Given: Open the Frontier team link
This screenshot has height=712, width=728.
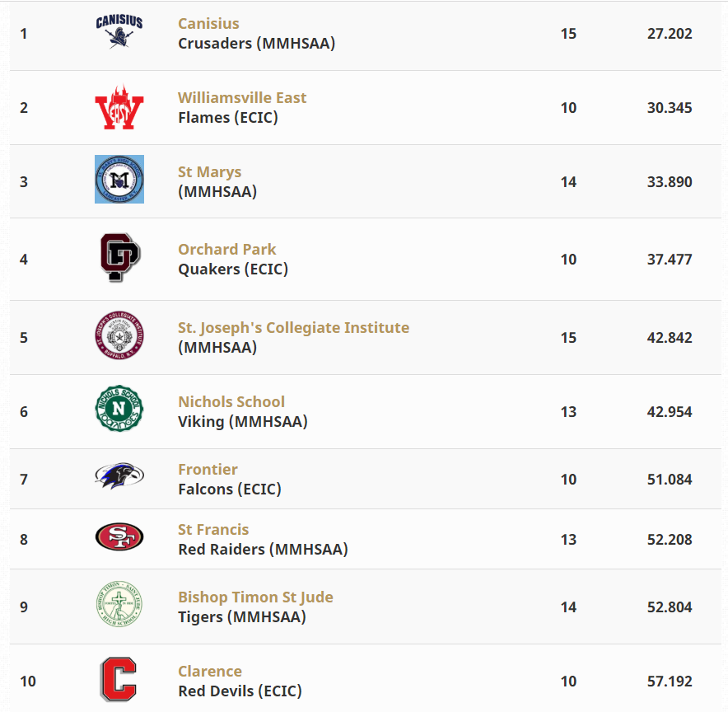Looking at the screenshot, I should (x=208, y=470).
